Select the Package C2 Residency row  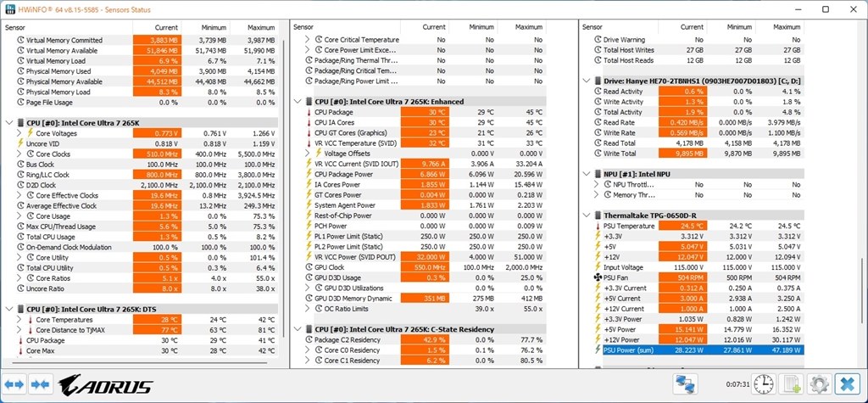[426, 340]
